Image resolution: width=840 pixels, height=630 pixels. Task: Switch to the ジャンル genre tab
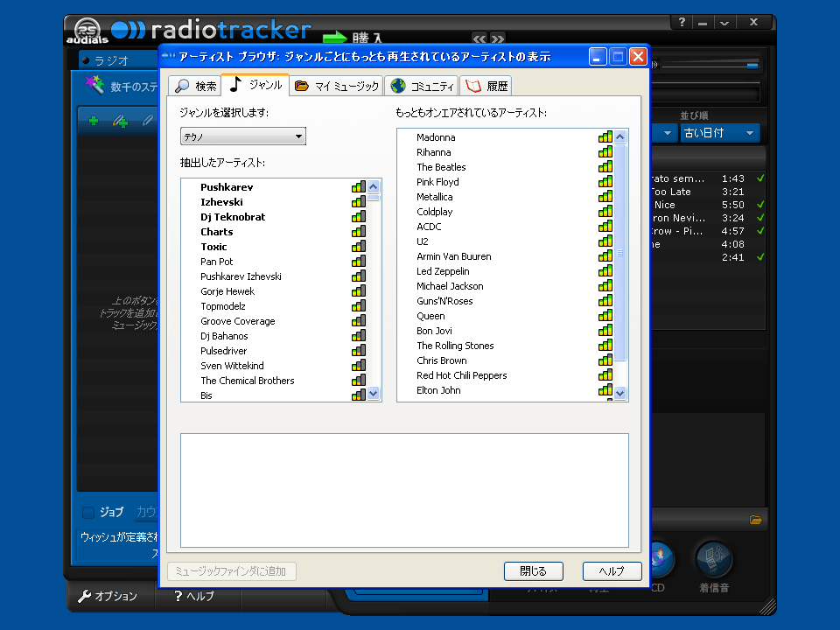(x=255, y=85)
